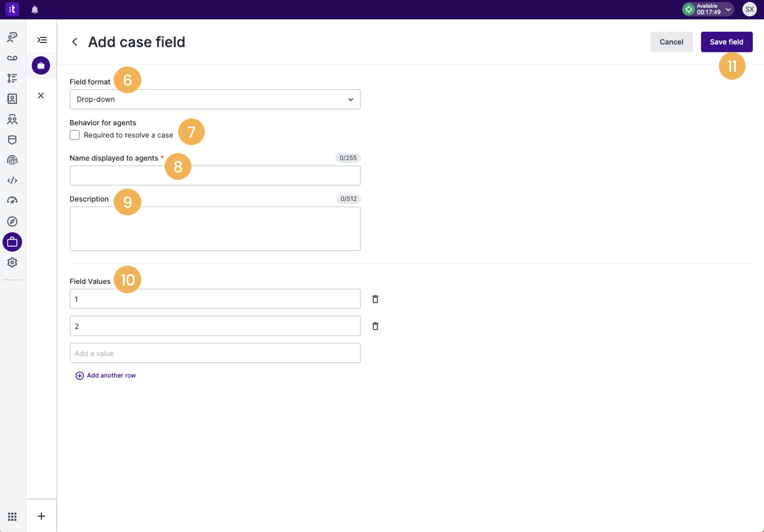Open the SX user avatar menu
This screenshot has width=764, height=532.
(749, 9)
